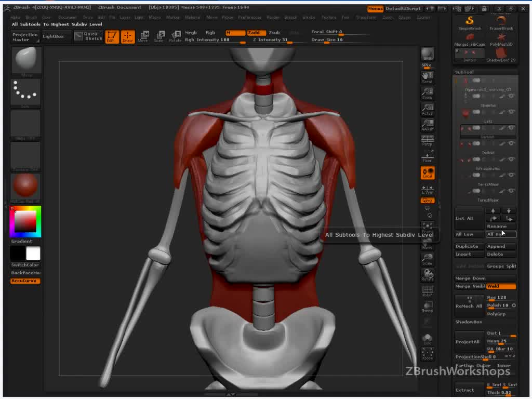The image size is (532, 399).
Task: Pick a color in the color picker square
Action: (25, 222)
